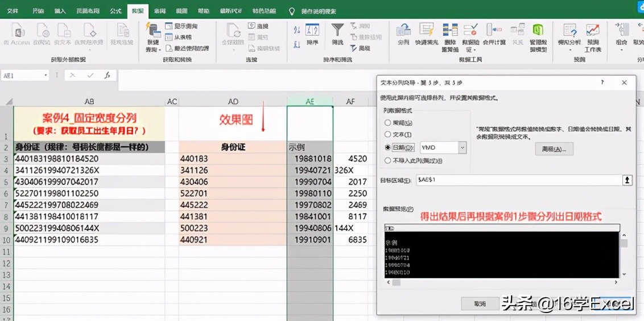Click the Tell Me lightbulb icon
The image size is (644, 321).
[x=292, y=11]
